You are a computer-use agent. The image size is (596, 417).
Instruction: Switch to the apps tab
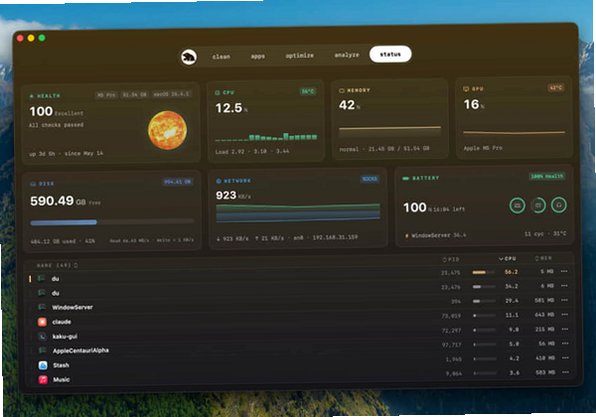258,56
